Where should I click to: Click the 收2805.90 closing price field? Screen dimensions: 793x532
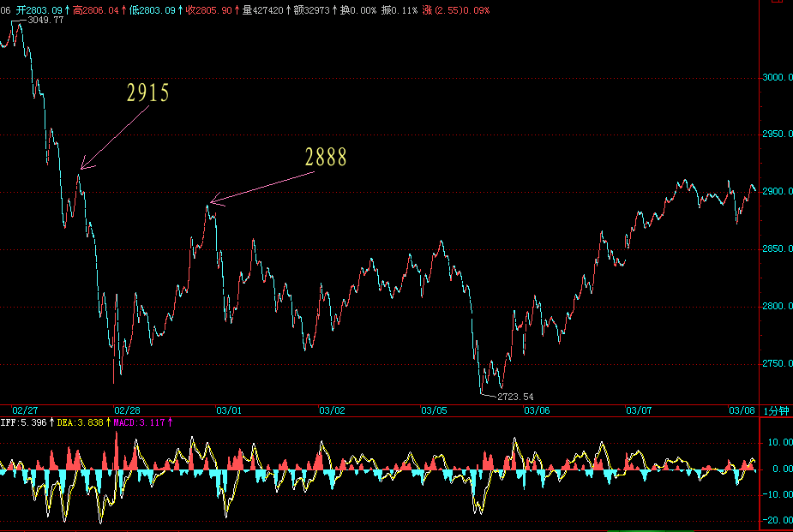[x=210, y=9]
